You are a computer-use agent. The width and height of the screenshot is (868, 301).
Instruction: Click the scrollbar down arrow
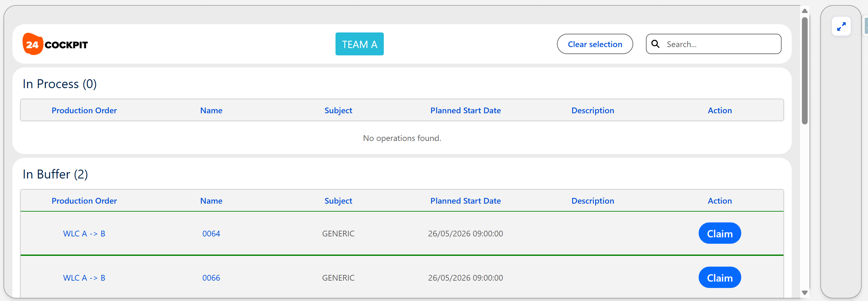(805, 292)
